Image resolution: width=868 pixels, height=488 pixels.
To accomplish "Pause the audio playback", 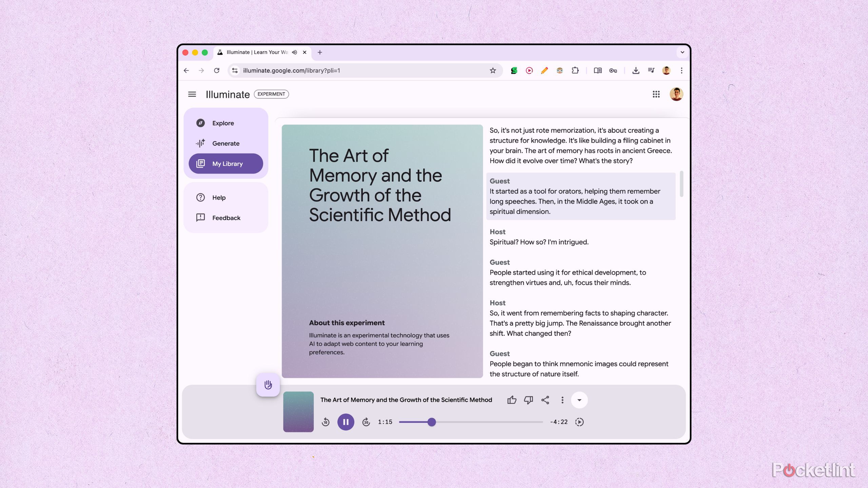I will tap(346, 422).
